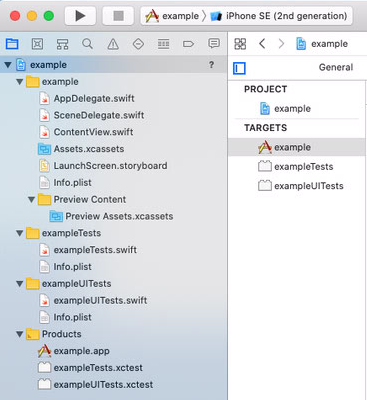The image size is (367, 400).
Task: Show the Project navigator
Action: pos(12,44)
